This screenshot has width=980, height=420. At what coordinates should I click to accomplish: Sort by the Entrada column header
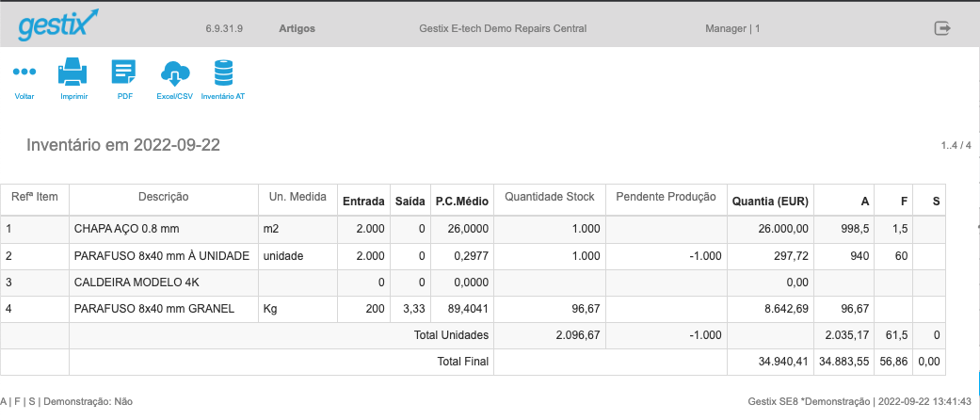coord(363,202)
